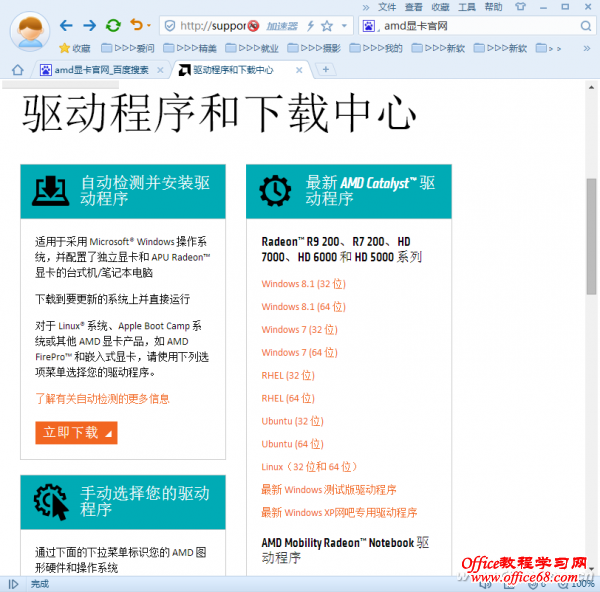Open Ubuntu (32 位) driver link

pos(292,421)
